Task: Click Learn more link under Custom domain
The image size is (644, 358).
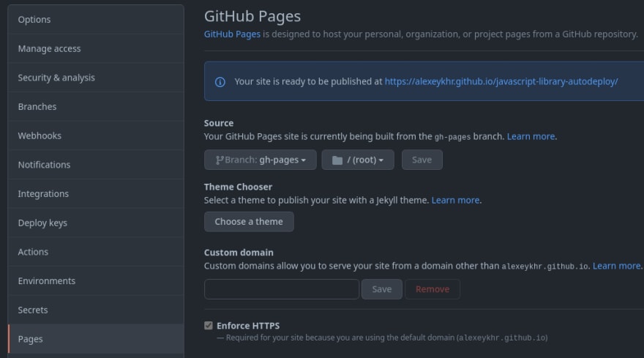Action: (x=616, y=266)
